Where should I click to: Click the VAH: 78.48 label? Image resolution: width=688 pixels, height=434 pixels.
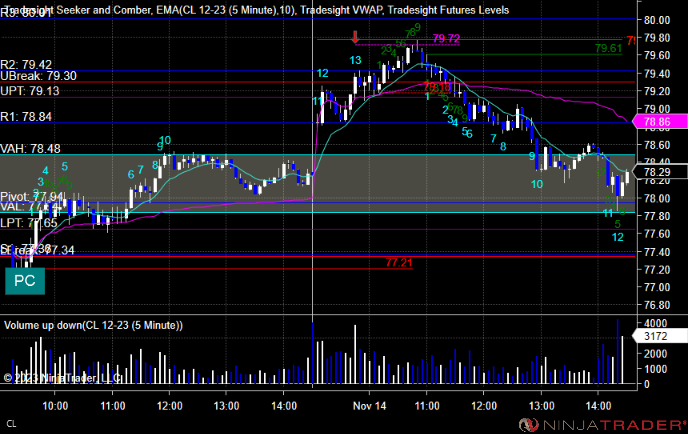point(30,149)
